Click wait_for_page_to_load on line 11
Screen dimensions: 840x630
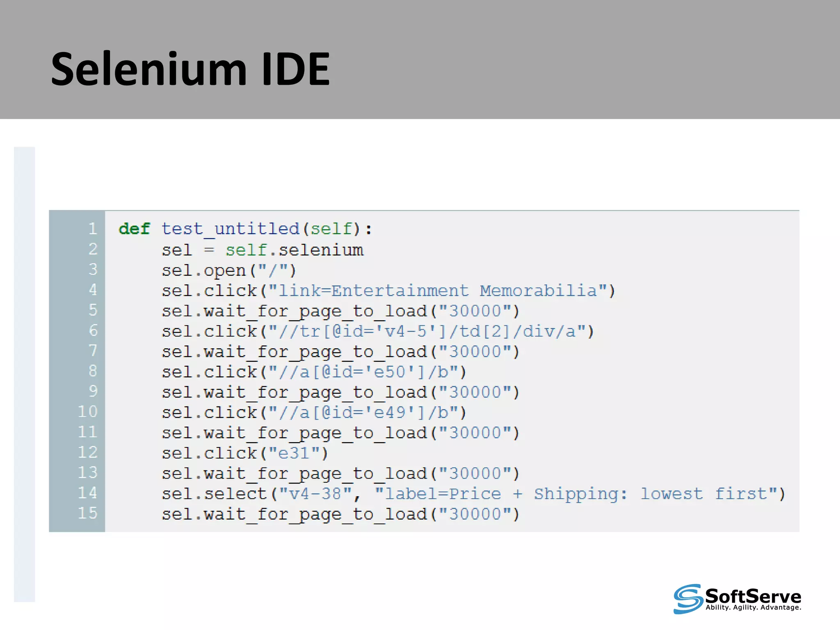[x=340, y=433]
